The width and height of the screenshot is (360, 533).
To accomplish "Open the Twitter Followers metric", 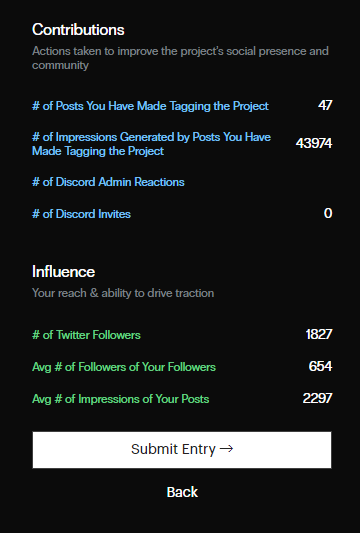I will tap(86, 335).
